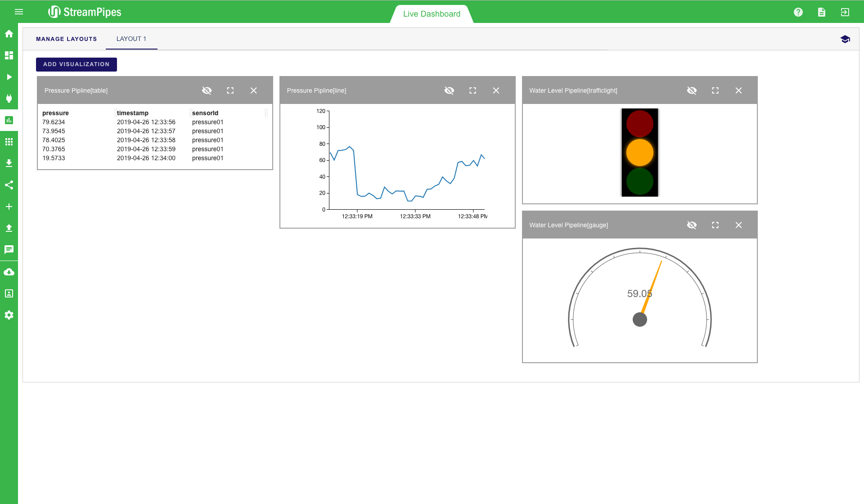Screen dimensions: 864x504
Task: Open the Connect plug icon in sidebar
Action: pyautogui.click(x=9, y=99)
